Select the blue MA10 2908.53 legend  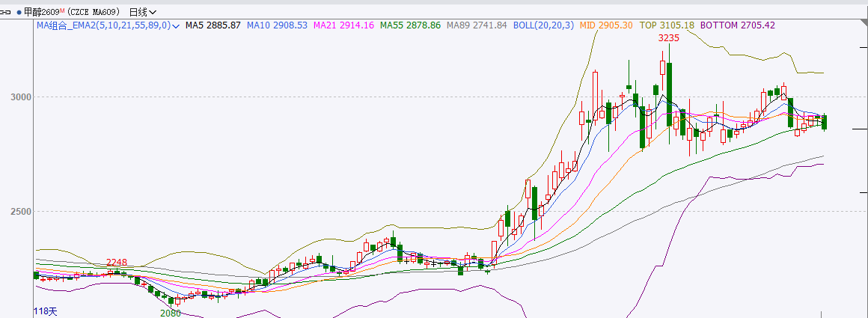277,25
